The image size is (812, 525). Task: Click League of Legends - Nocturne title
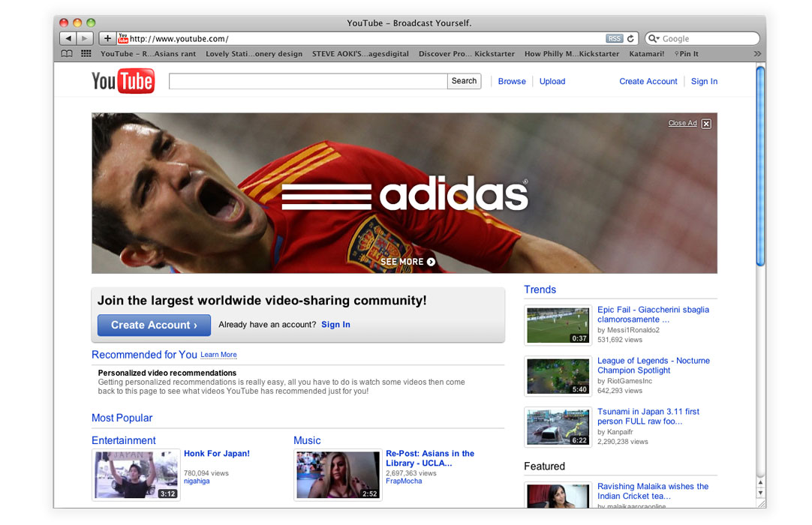(x=654, y=365)
